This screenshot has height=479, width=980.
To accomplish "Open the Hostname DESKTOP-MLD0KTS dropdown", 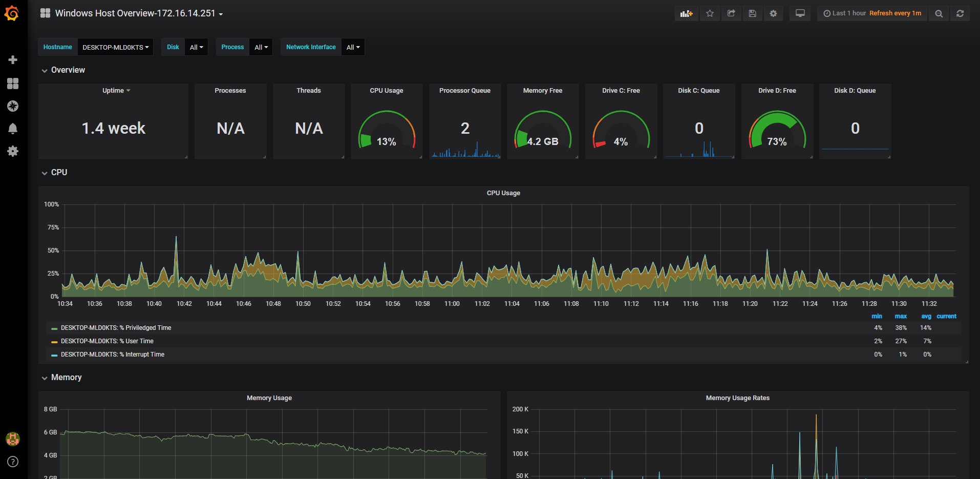I will tap(115, 47).
